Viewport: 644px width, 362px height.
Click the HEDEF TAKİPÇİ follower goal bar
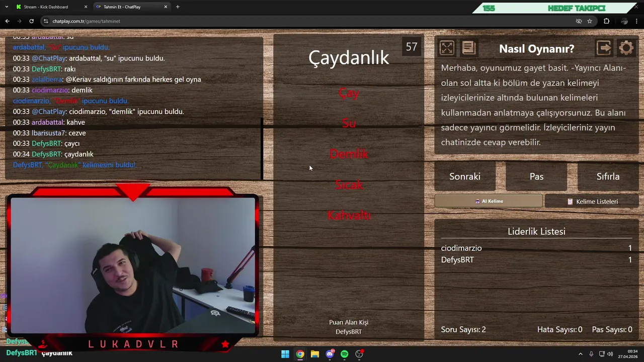tap(556, 8)
